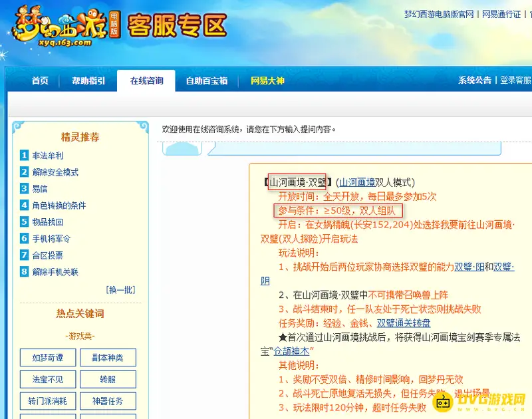This screenshot has height=419, width=532.
Task: Open 梦幻西游电脑版官网 header link
Action: tap(439, 14)
